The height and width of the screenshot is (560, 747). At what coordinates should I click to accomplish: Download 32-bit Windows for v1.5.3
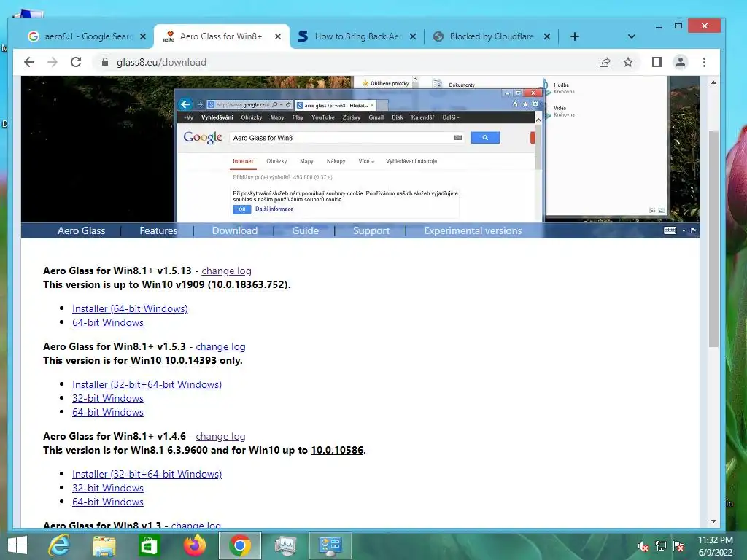pos(108,398)
